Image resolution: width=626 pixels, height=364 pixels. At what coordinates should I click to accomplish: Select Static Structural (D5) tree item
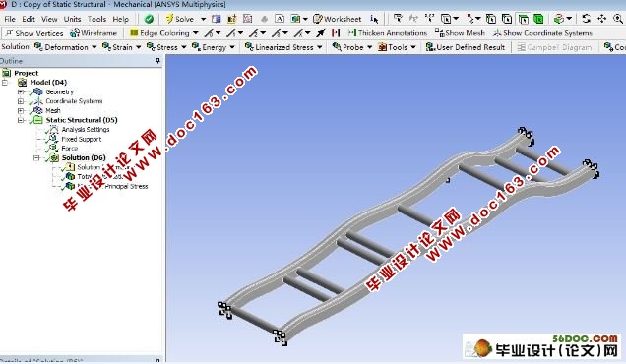pos(82,120)
